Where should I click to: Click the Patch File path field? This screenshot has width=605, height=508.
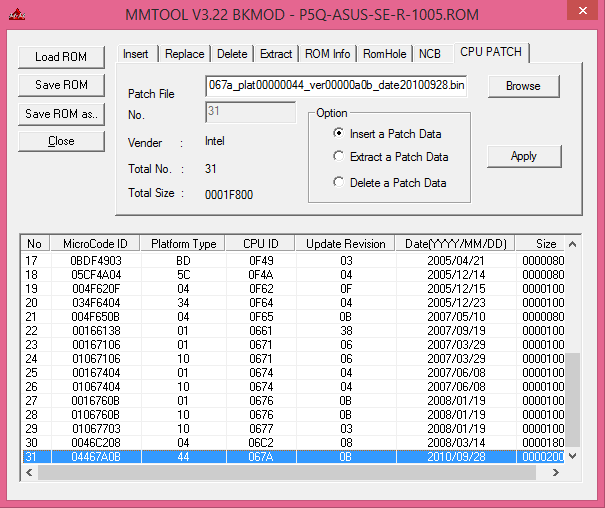[x=336, y=85]
